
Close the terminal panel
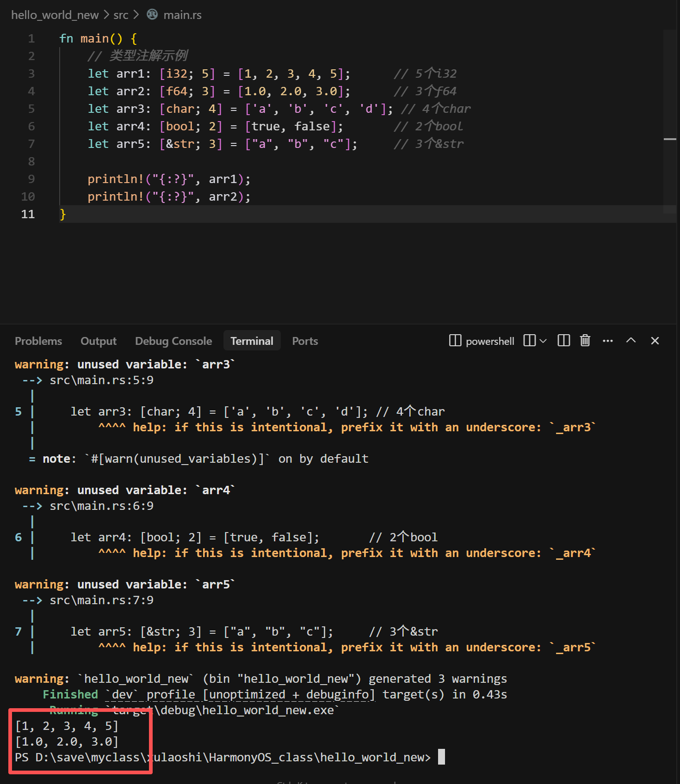click(x=655, y=341)
